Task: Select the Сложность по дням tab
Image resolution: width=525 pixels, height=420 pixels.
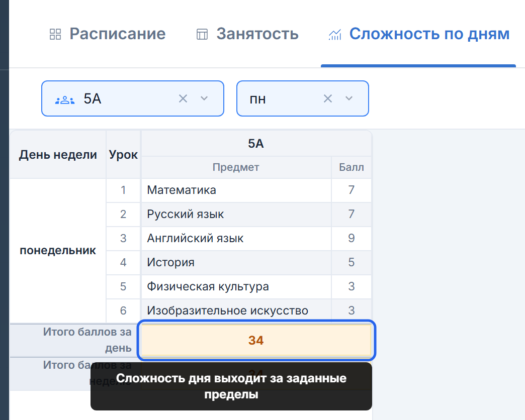Action: [418, 34]
